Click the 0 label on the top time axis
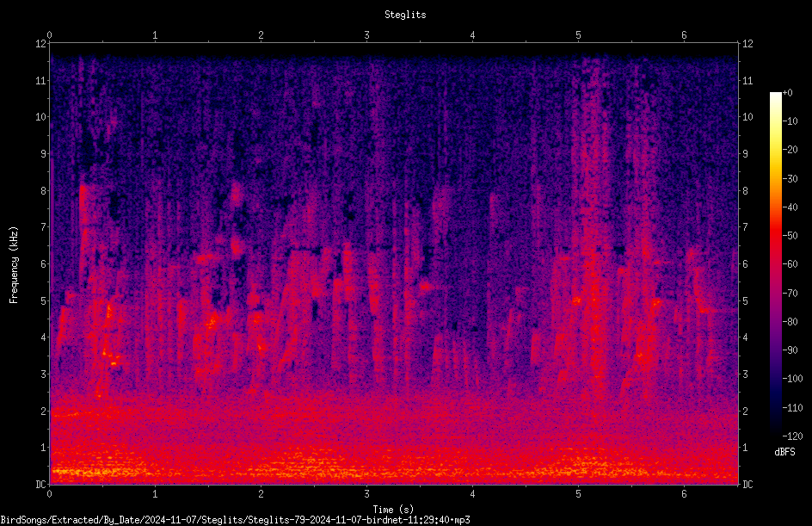 tap(49, 35)
